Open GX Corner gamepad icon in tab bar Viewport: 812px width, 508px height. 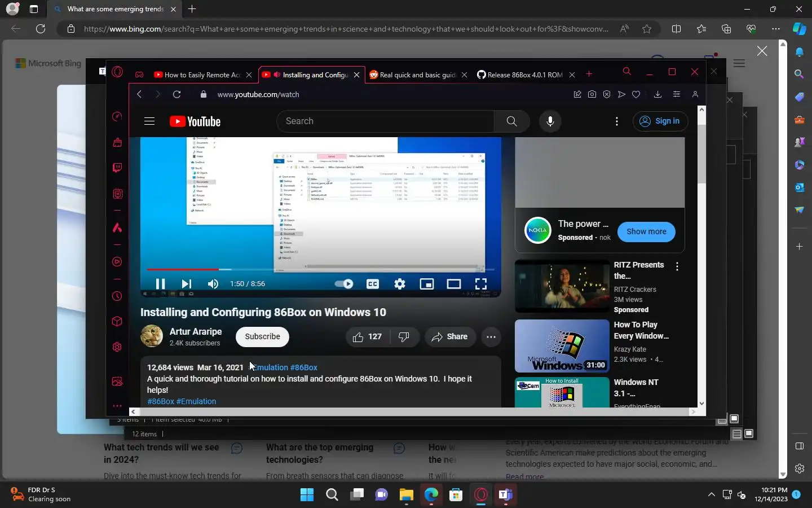click(x=139, y=75)
